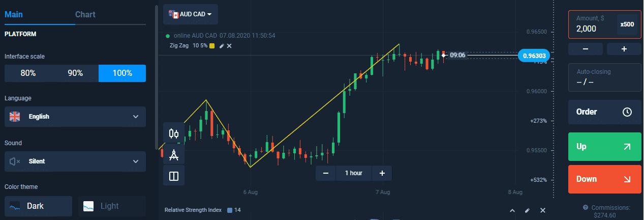Click the Zig Zag yellow color swatch
The width and height of the screenshot is (644, 220).
[x=212, y=46]
